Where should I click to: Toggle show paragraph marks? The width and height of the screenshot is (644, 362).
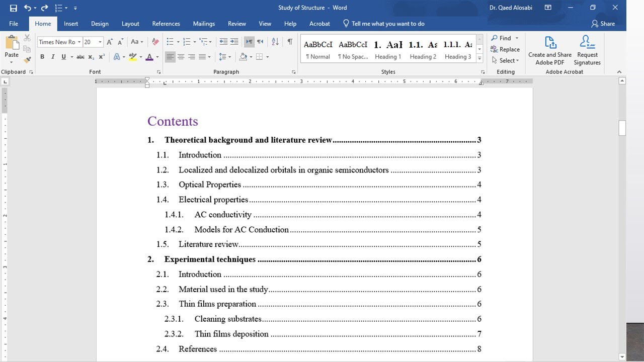tap(290, 42)
